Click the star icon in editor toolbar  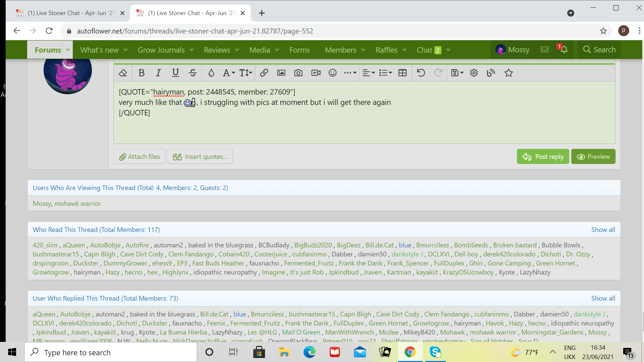(508, 73)
